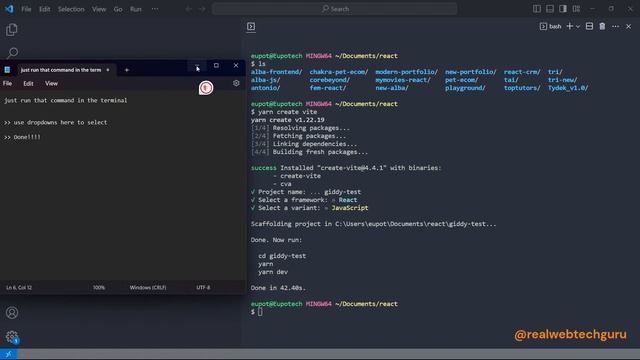The height and width of the screenshot is (360, 640).
Task: Click 'just run that command in the terminal' line
Action: [66, 100]
